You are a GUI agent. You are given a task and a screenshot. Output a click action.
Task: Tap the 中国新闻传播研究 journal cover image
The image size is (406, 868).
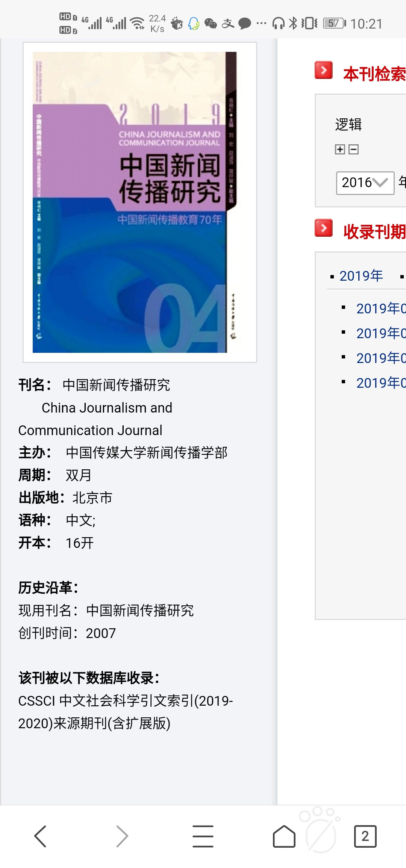135,202
